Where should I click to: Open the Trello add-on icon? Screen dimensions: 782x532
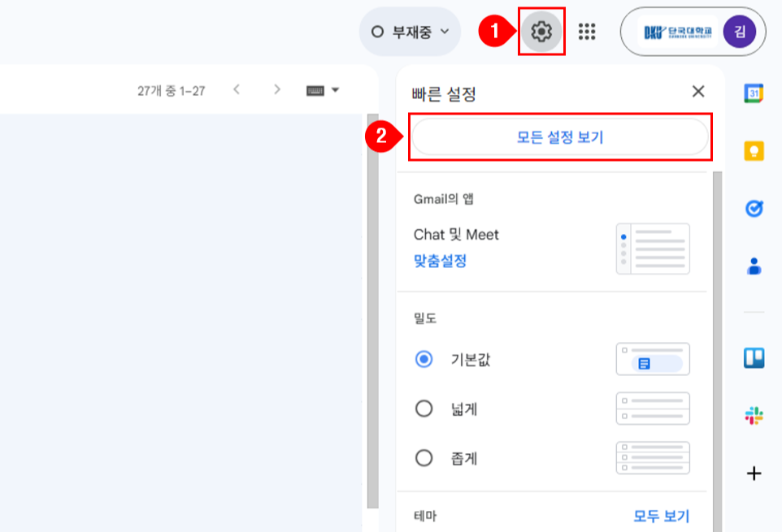coord(754,358)
